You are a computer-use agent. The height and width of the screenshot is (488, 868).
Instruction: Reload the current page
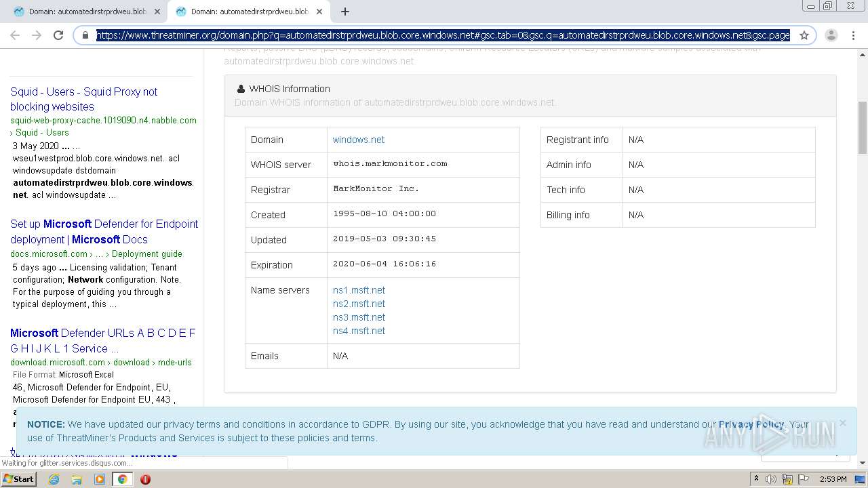(58, 35)
